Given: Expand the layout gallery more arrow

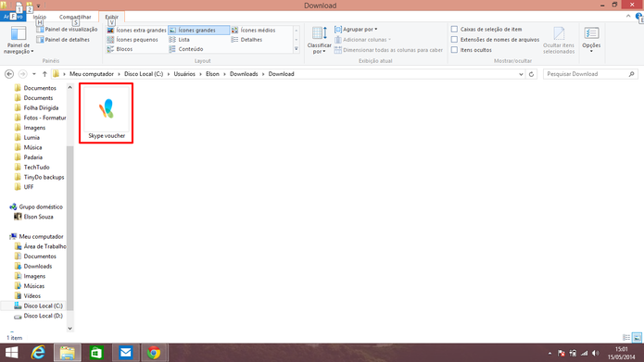Looking at the screenshot, I should pyautogui.click(x=297, y=49).
